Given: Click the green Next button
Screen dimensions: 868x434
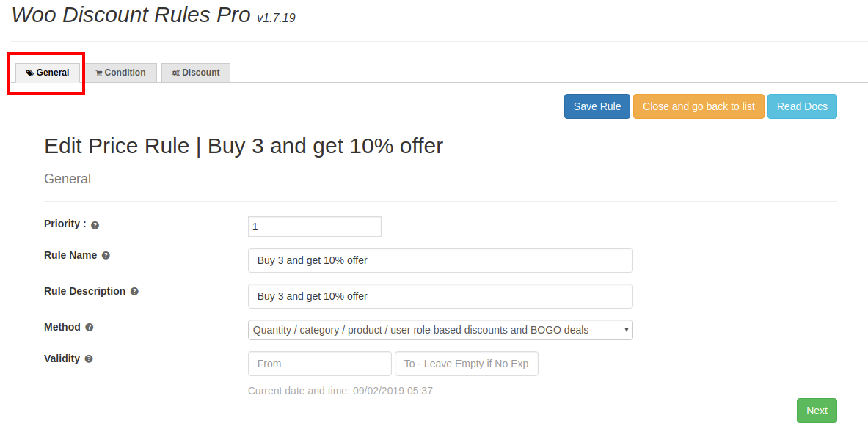Looking at the screenshot, I should pos(817,411).
